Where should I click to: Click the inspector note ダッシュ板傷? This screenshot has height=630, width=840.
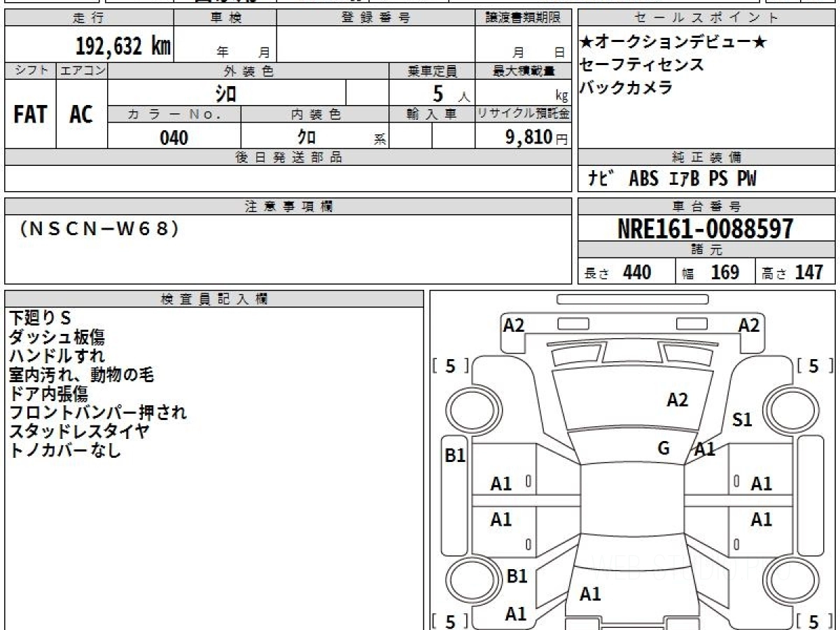(57, 337)
